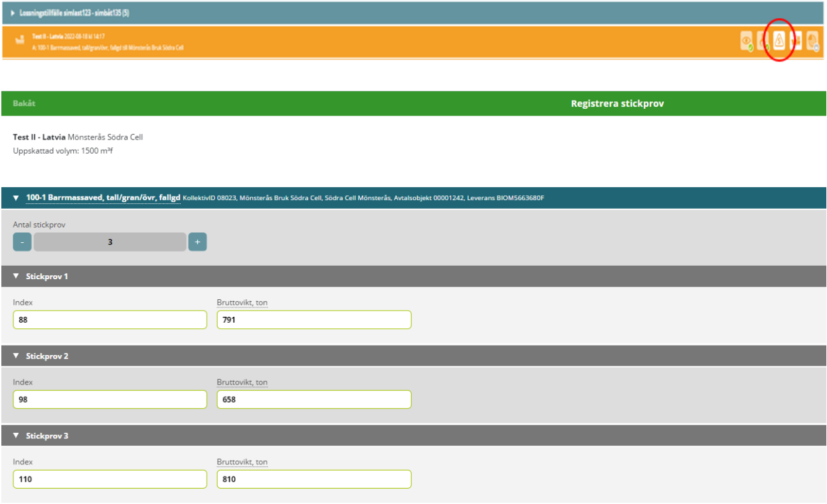Image resolution: width=827 pixels, height=504 pixels.
Task: Click the Registrera stickprov header
Action: (x=617, y=103)
